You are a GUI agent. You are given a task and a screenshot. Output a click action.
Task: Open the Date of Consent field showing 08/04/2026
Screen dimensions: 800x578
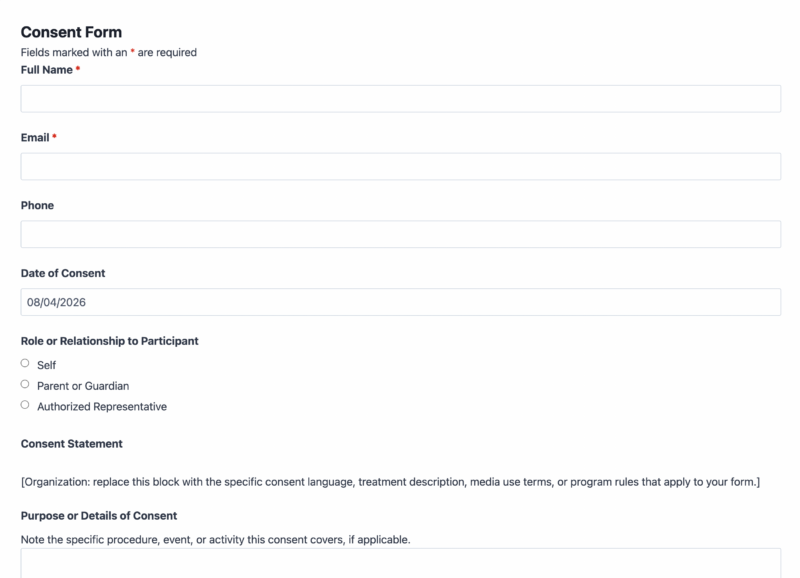[x=401, y=302]
